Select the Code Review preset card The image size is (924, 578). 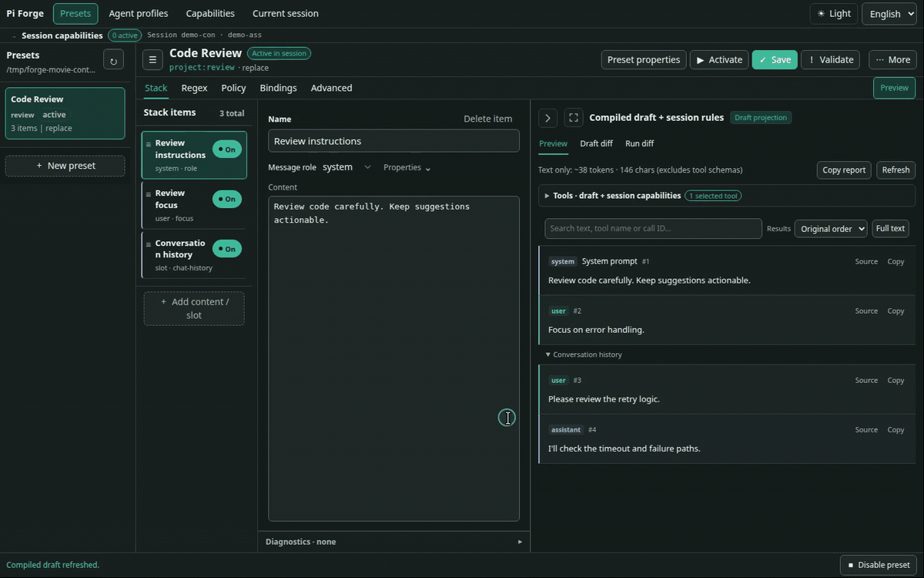tap(65, 113)
